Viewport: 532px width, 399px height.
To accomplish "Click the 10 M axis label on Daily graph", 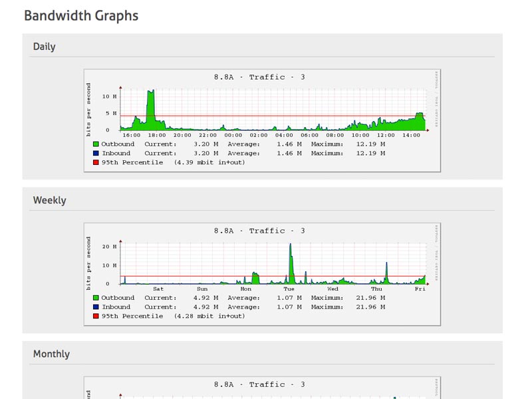I will pos(109,96).
